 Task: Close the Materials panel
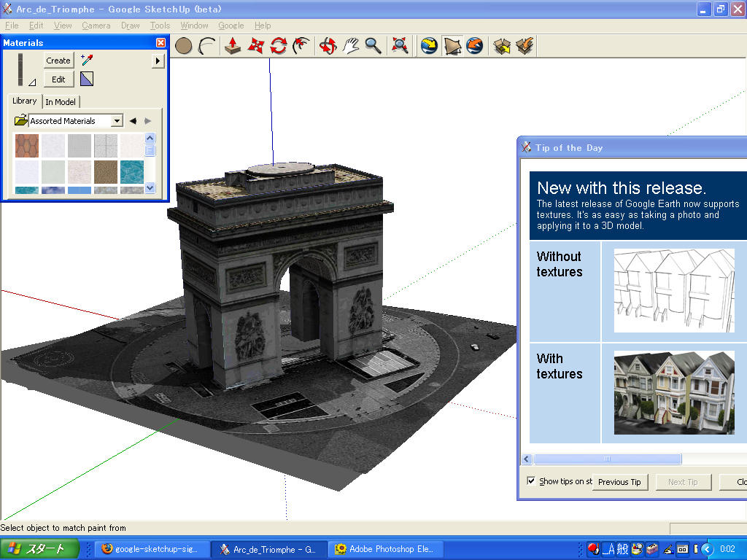click(x=161, y=43)
